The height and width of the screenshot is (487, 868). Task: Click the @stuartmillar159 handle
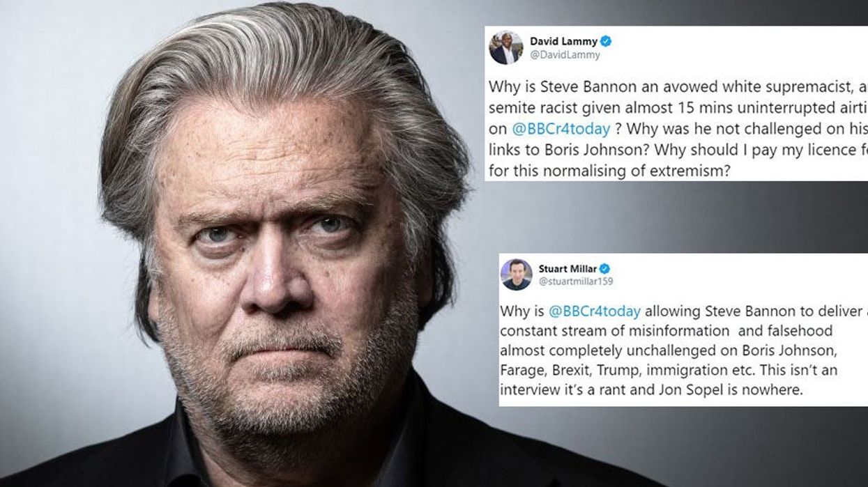pos(577,281)
